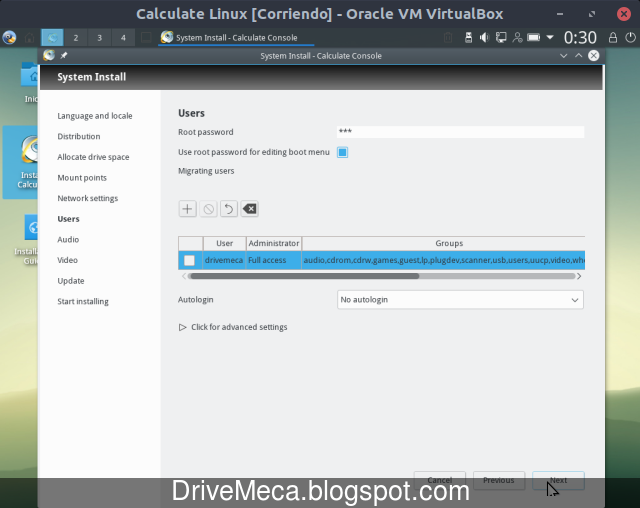
Task: Tick the drivemeca user row checkbox
Action: 189,260
